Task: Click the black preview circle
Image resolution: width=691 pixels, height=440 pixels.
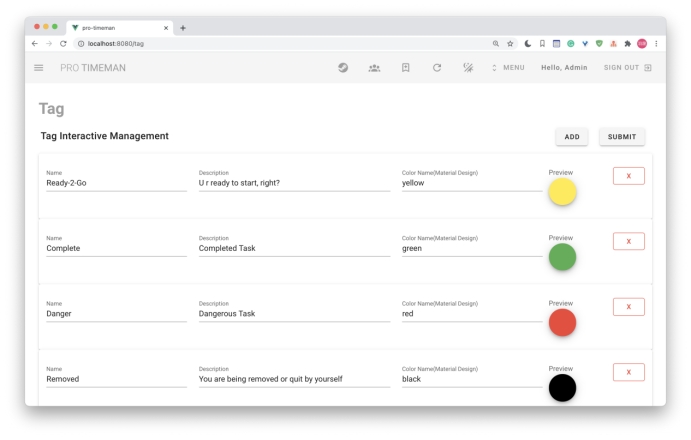Action: coord(562,388)
